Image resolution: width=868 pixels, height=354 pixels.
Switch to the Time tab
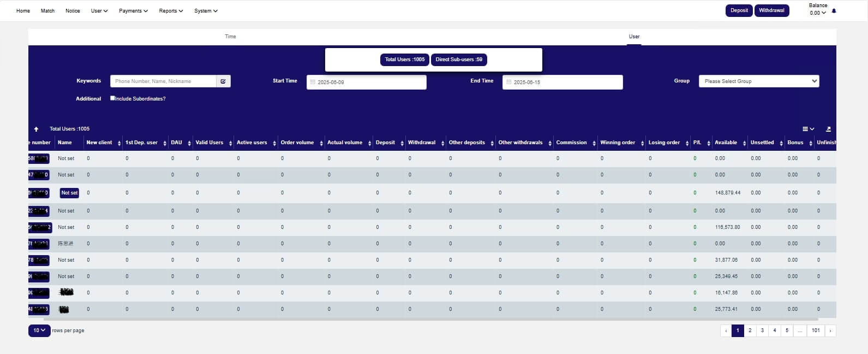point(230,37)
